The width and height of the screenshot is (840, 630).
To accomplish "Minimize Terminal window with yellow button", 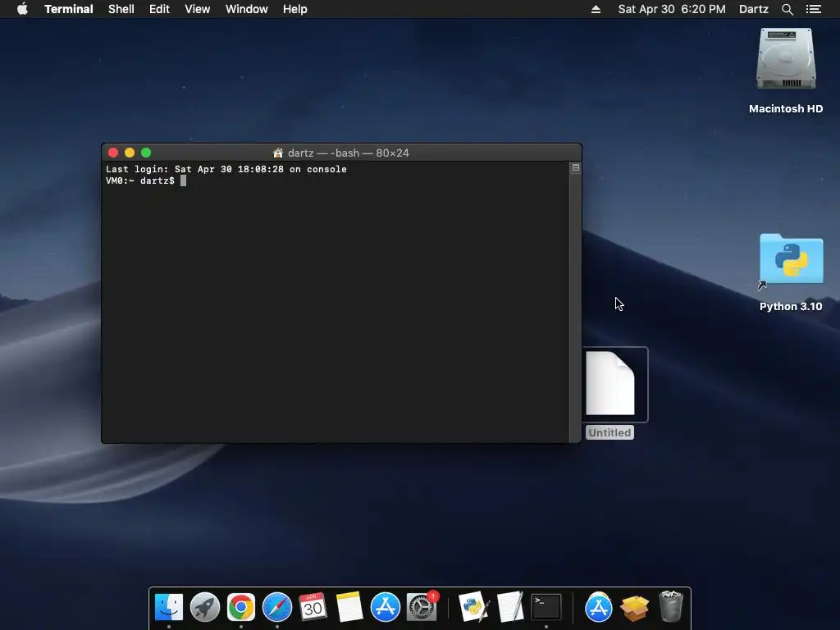I will tap(129, 153).
